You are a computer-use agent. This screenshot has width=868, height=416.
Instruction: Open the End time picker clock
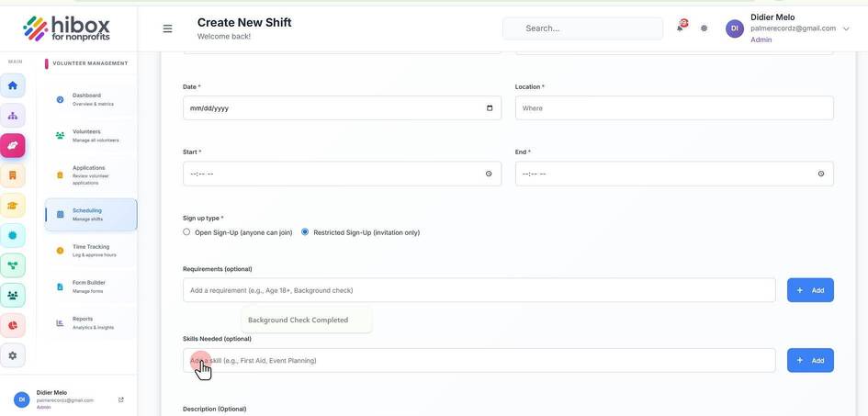click(x=821, y=174)
